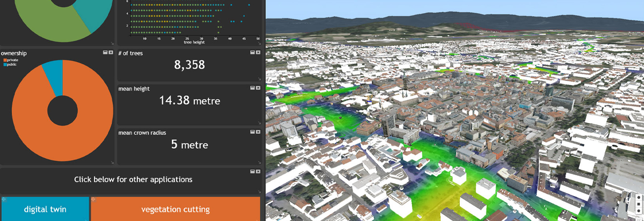Click the 5 metre crown radius value
This screenshot has height=221, width=644.
(x=189, y=145)
